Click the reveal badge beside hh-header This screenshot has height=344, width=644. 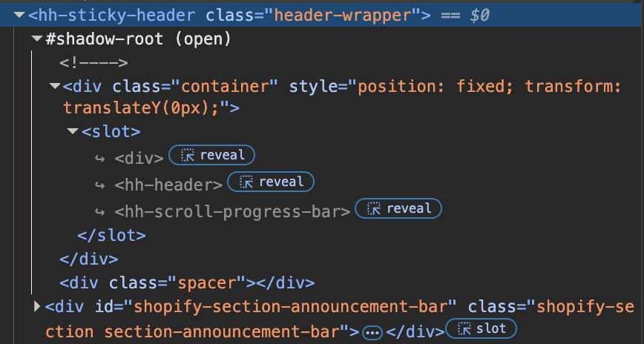(271, 182)
